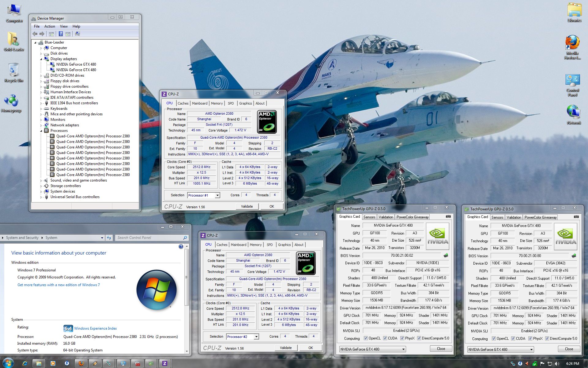The width and height of the screenshot is (588, 368).
Task: Click the Control Panel help question mark icon
Action: point(181,247)
